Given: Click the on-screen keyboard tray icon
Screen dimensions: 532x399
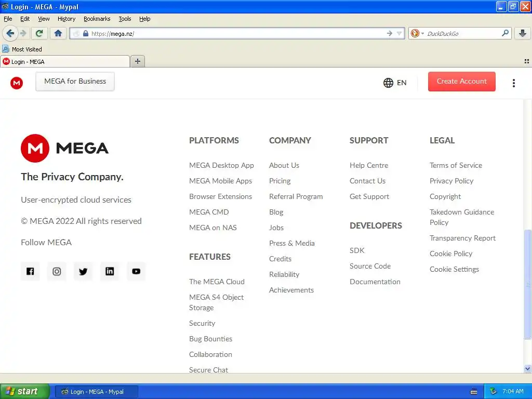Looking at the screenshot, I should pos(474,392).
